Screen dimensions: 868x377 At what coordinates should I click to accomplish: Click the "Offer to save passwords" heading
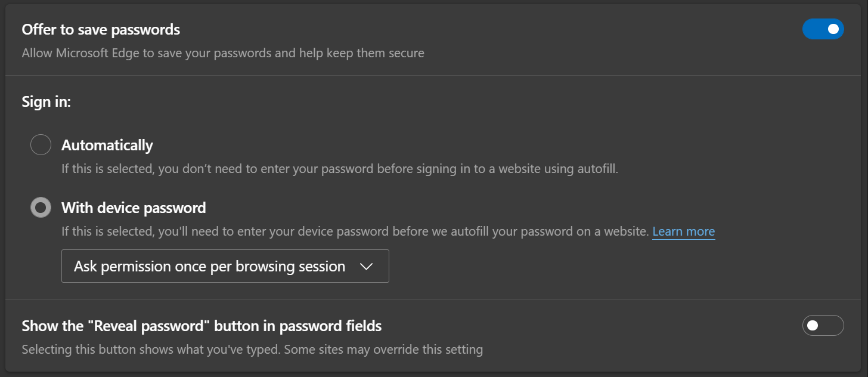pyautogui.click(x=101, y=29)
